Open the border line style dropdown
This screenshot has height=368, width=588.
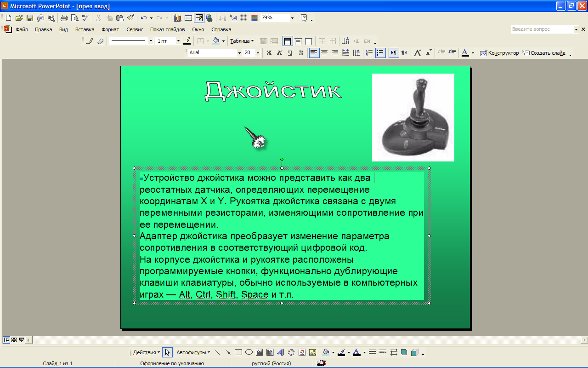tap(151, 41)
